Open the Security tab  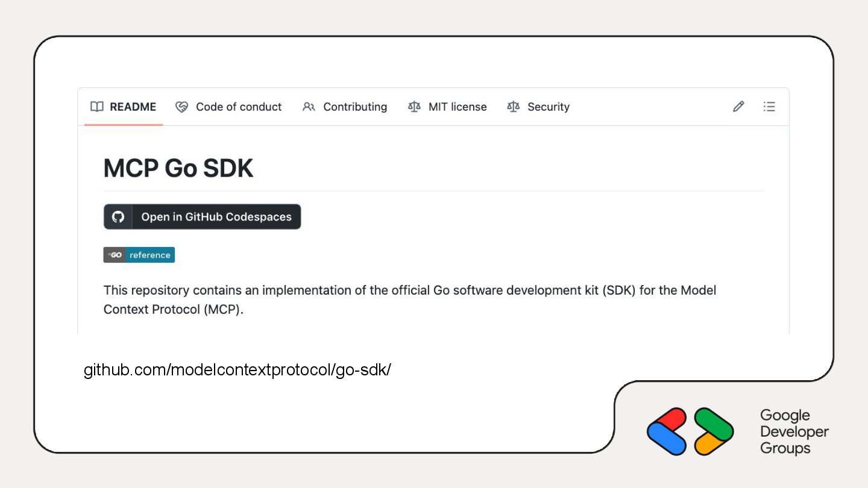(538, 107)
